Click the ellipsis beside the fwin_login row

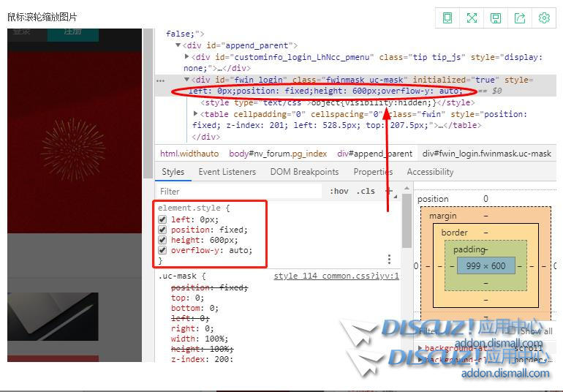161,80
